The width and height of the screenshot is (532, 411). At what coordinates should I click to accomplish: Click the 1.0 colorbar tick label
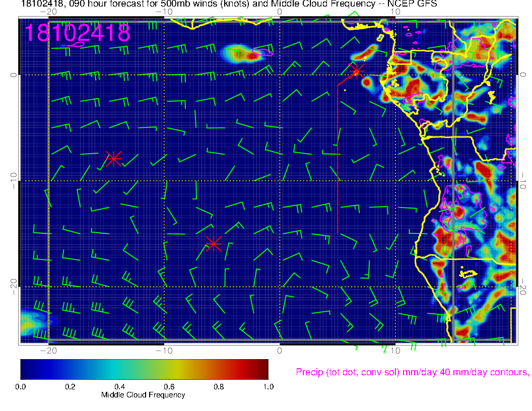tap(269, 387)
